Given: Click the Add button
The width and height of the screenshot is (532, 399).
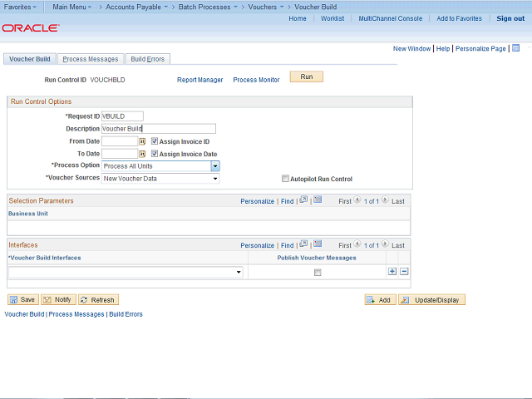Looking at the screenshot, I should tap(381, 299).
